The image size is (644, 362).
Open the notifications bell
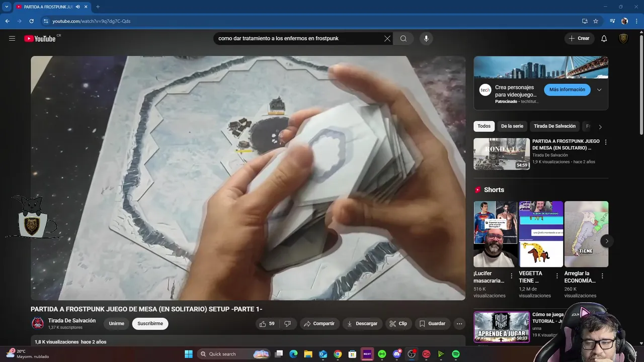[x=604, y=39]
